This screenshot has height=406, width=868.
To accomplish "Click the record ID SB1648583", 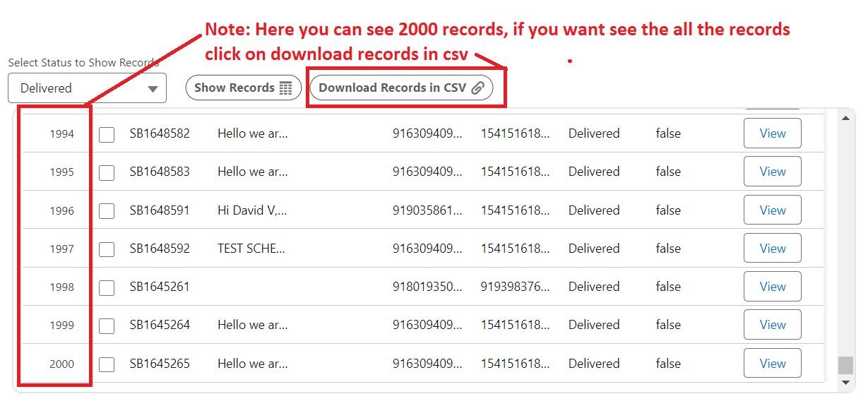I will click(x=160, y=172).
